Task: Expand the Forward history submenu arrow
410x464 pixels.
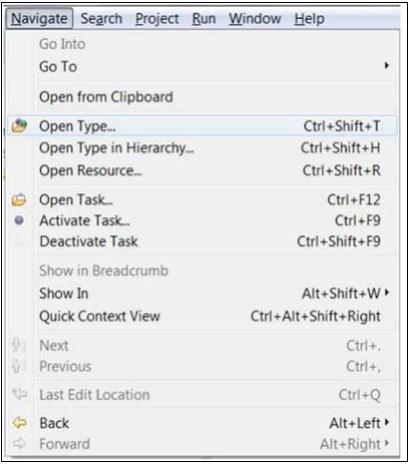Action: 387,443
